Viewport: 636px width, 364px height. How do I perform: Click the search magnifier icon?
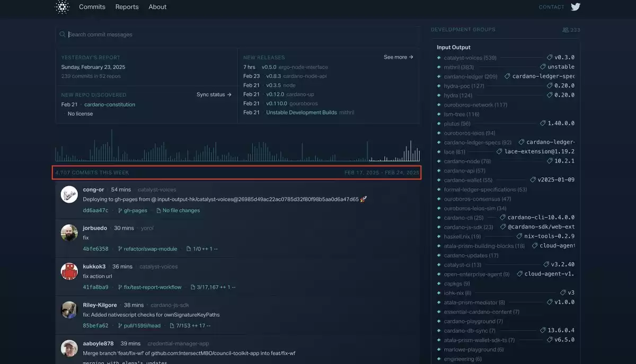(63, 34)
